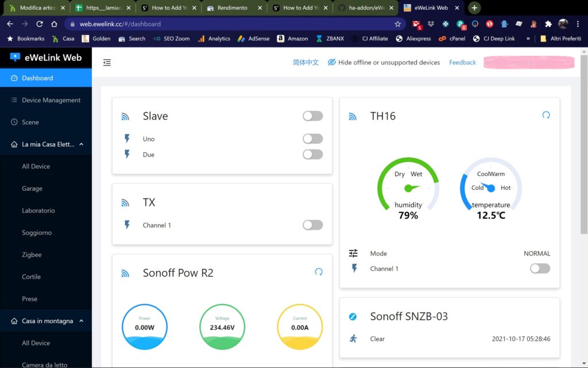Click the refresh icon on Sonoff Pow R2 card
The width and height of the screenshot is (588, 368).
point(319,271)
